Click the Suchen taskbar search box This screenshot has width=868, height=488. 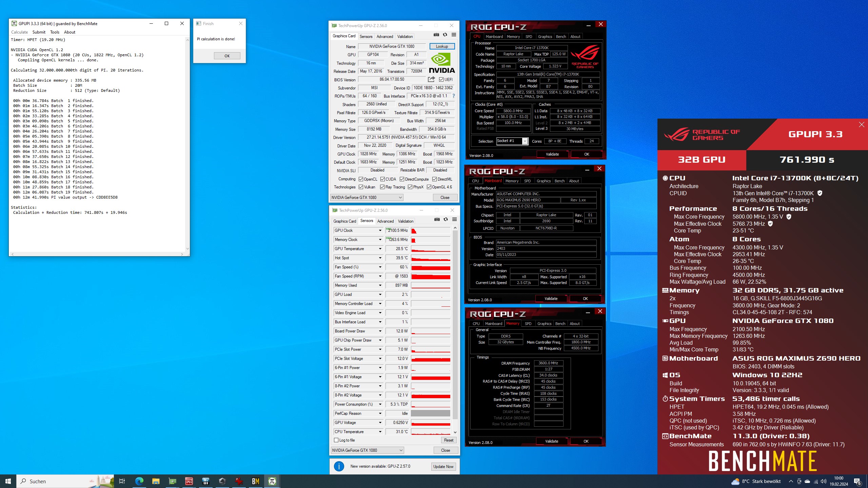pyautogui.click(x=65, y=481)
